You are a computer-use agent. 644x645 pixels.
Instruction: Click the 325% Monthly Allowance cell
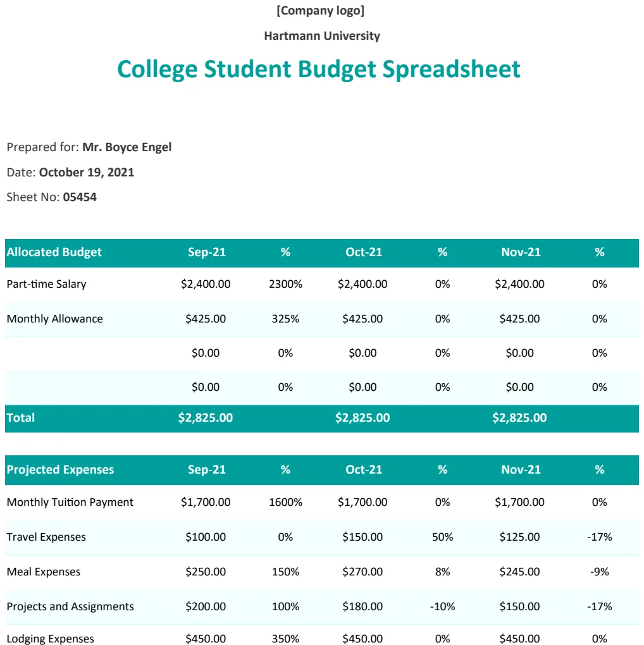coord(285,319)
